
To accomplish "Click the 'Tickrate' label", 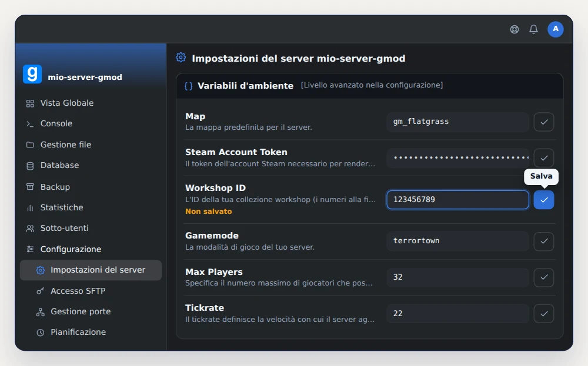I will (x=205, y=308).
